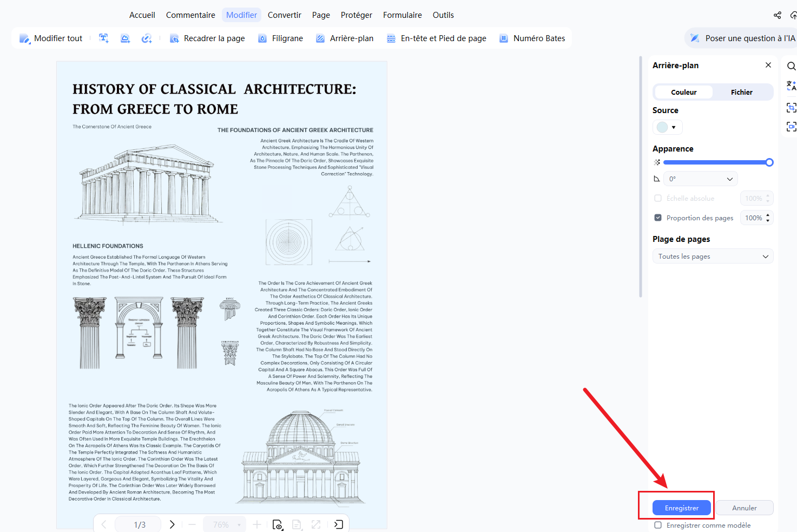The width and height of the screenshot is (797, 532).
Task: Click the document page title heading
Action: tap(215, 99)
